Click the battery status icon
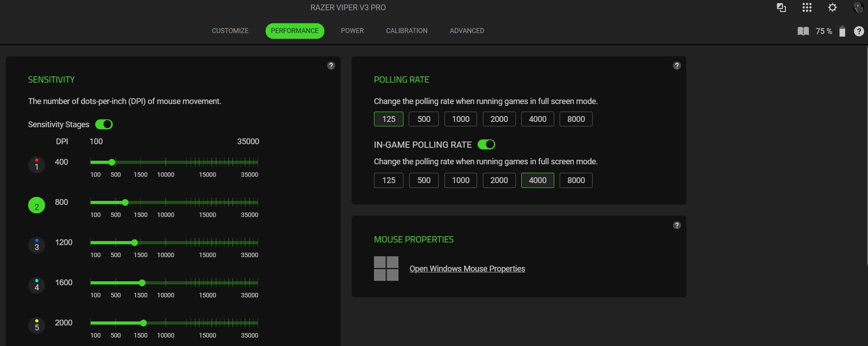868x346 pixels. point(842,31)
